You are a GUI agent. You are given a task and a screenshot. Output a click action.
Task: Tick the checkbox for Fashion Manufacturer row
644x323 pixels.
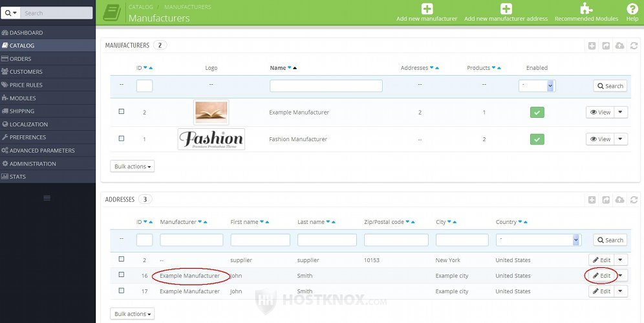[x=121, y=139]
